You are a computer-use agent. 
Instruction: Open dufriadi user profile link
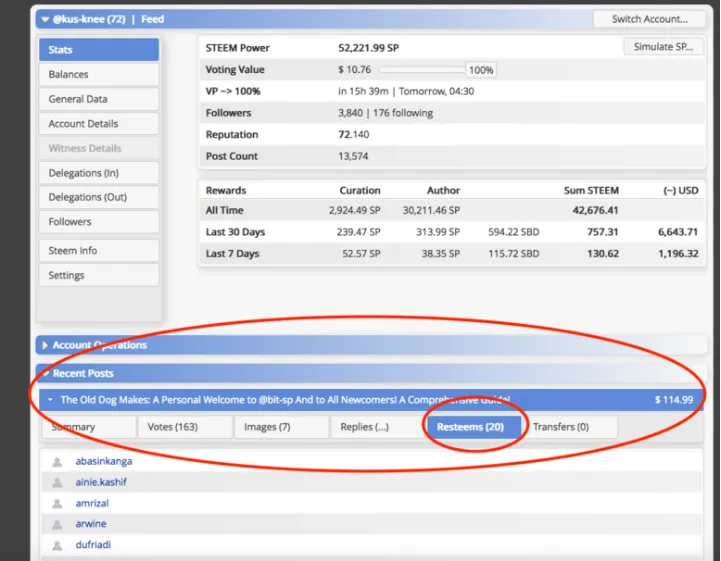93,545
